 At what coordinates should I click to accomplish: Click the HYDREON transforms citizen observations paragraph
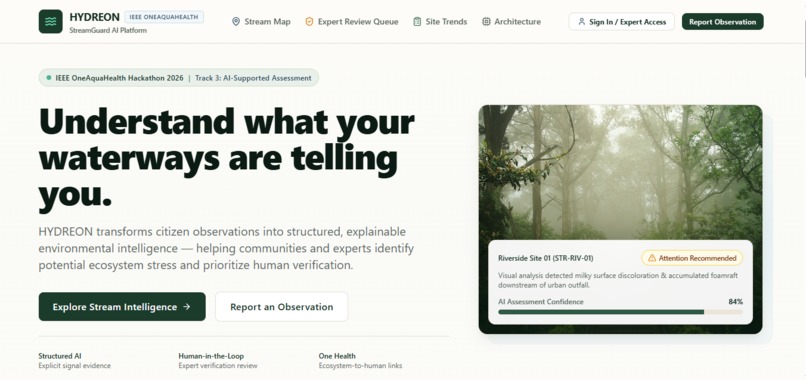pyautogui.click(x=226, y=248)
